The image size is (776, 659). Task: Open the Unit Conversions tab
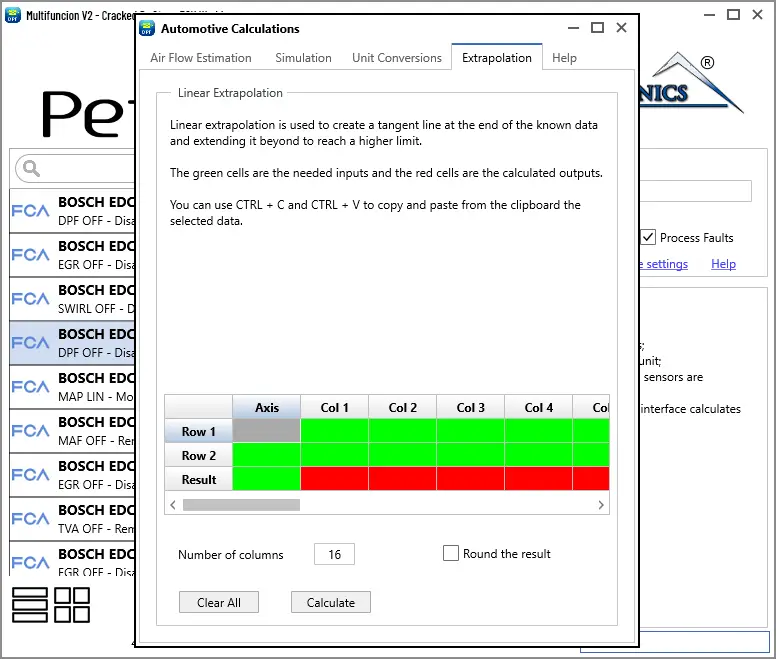(396, 58)
